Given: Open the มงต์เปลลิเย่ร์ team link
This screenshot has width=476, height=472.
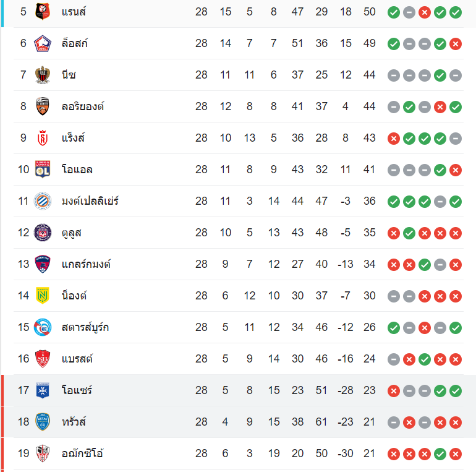Looking at the screenshot, I should (90, 201).
